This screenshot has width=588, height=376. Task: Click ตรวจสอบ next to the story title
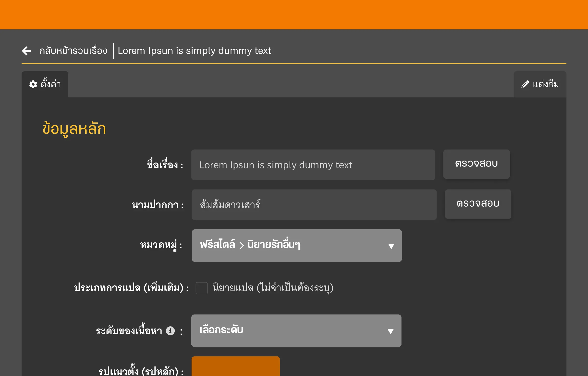tap(476, 164)
